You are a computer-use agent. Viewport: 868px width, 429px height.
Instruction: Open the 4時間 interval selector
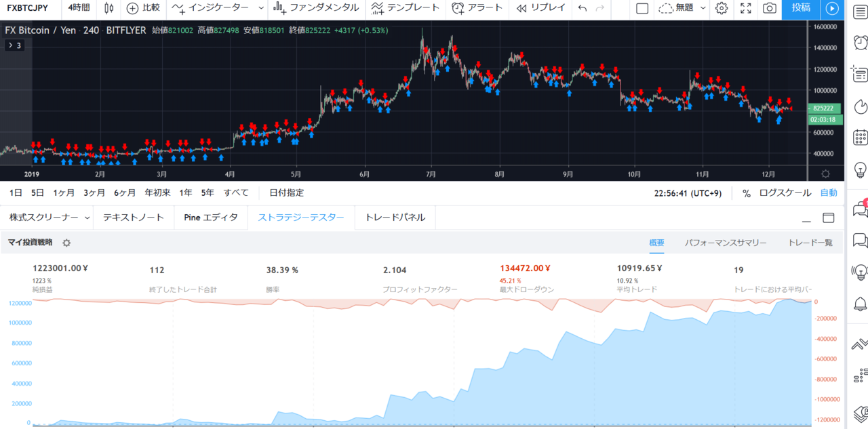click(x=79, y=8)
